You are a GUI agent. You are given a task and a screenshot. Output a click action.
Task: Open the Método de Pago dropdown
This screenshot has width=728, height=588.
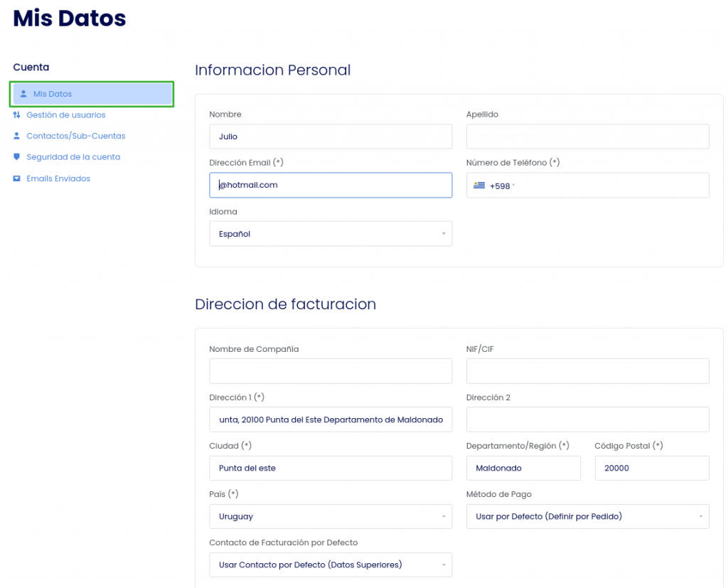[x=587, y=517]
